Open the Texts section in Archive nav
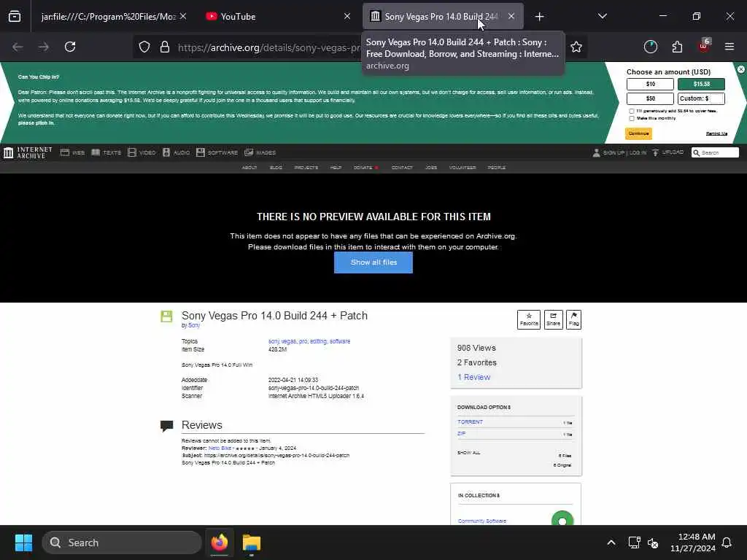 (x=107, y=152)
